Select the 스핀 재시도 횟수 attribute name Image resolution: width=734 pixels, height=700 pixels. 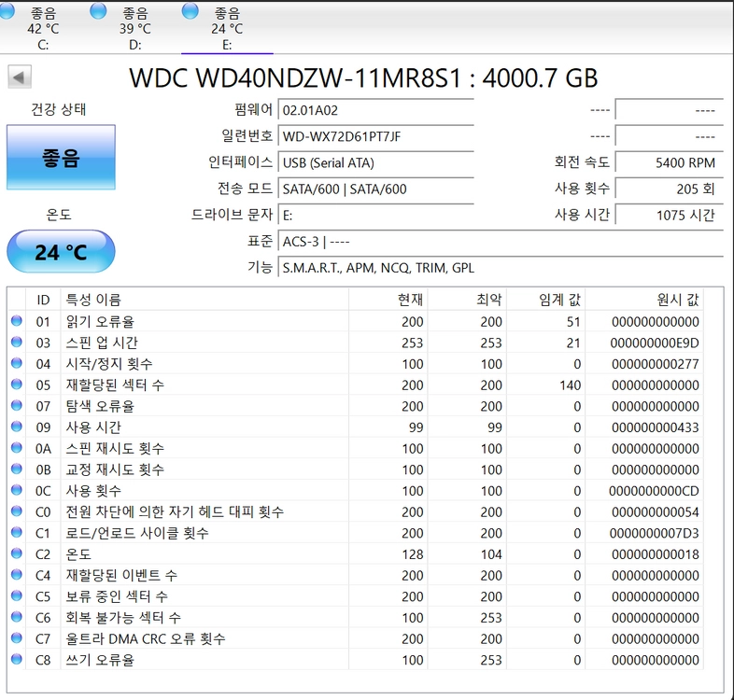click(x=115, y=448)
